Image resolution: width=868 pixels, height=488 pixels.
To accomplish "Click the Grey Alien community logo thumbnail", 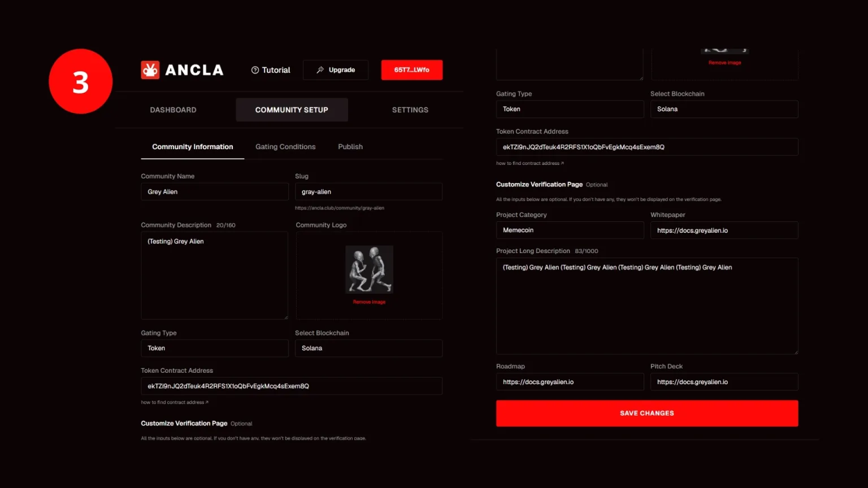I will point(369,269).
